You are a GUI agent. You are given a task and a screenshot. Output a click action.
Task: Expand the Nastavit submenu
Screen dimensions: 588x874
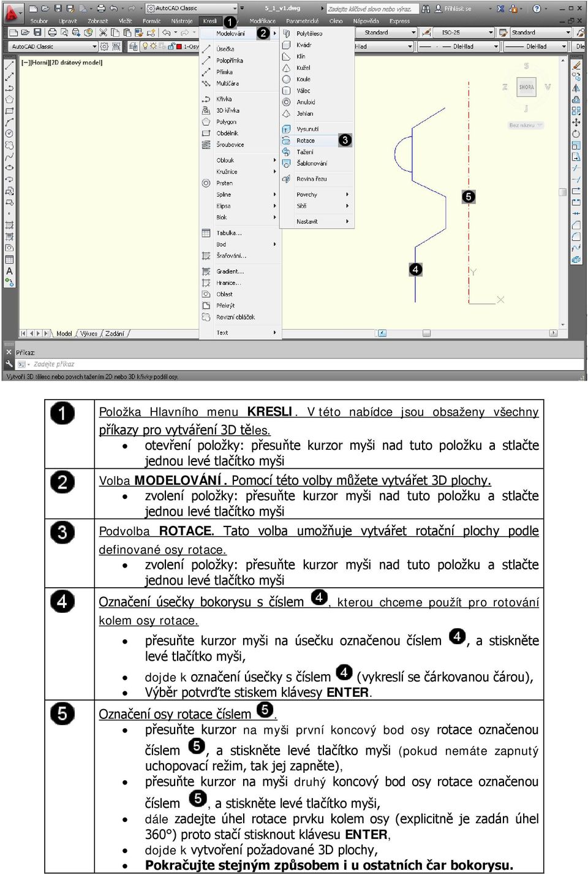[316, 221]
